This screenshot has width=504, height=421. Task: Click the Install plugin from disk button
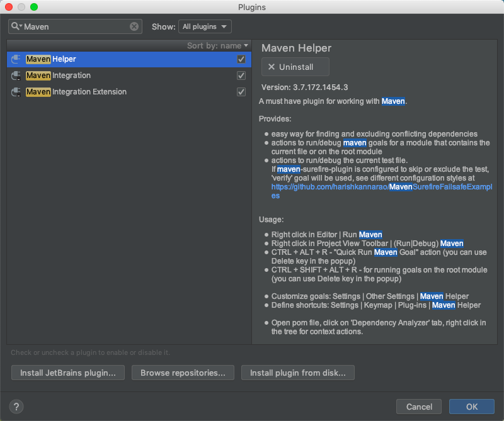(x=298, y=373)
